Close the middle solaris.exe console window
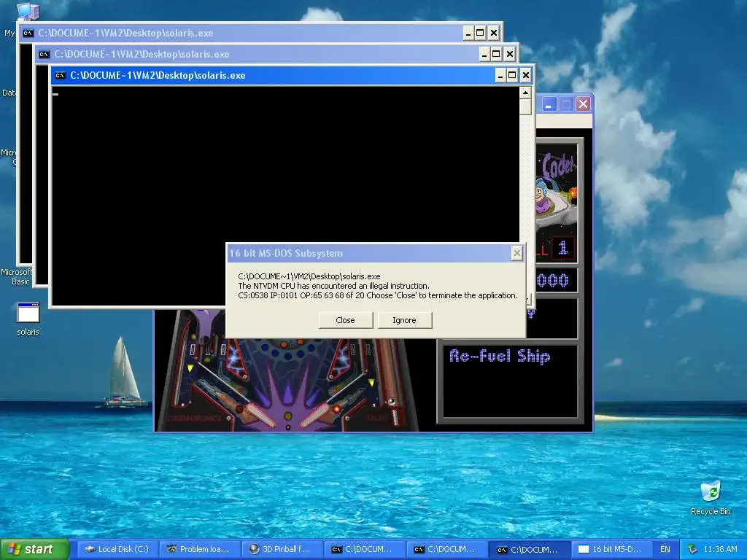Image resolution: width=747 pixels, height=560 pixels. (510, 54)
